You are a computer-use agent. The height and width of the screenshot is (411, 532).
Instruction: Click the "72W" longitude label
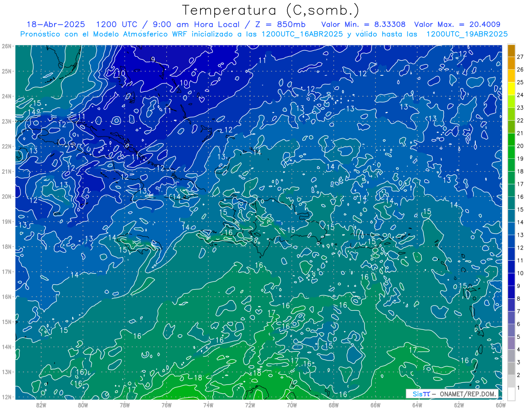click(250, 405)
